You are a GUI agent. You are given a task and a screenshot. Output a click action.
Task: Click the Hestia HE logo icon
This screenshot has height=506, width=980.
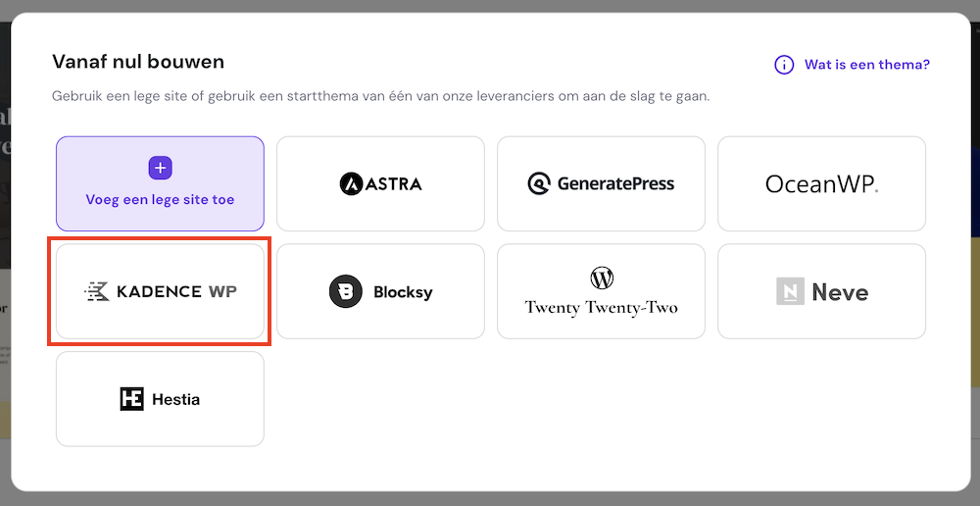(131, 399)
